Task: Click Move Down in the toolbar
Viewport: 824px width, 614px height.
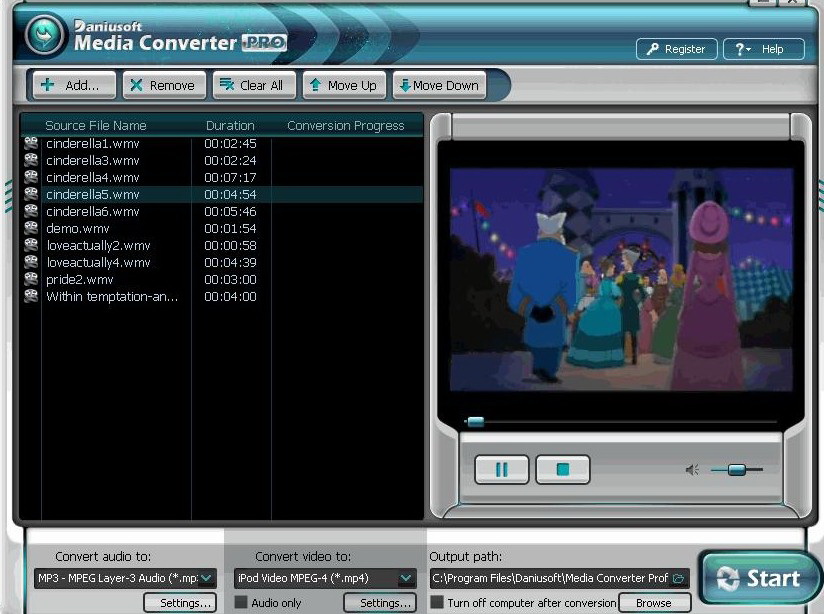Action: (x=439, y=85)
